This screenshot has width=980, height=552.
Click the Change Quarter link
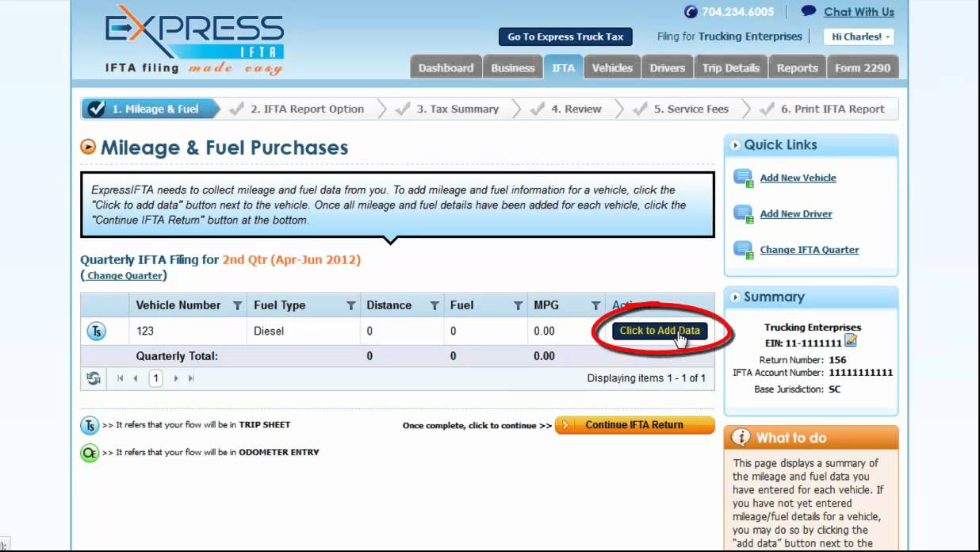(x=125, y=276)
